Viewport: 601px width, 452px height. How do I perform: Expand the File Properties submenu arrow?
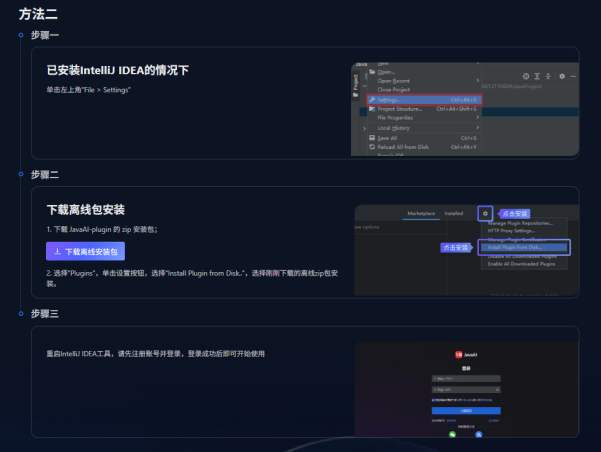tap(478, 117)
